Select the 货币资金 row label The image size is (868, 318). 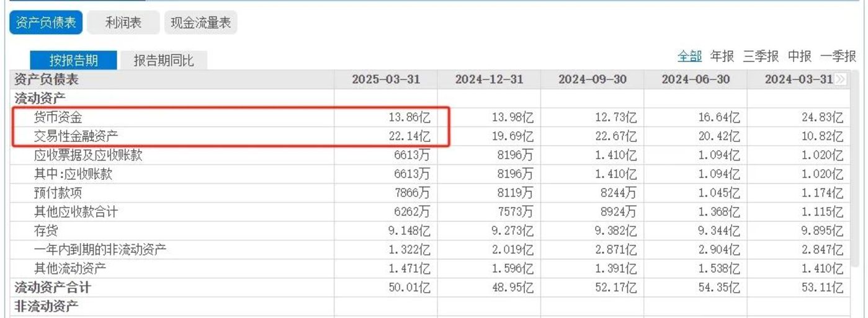(x=58, y=117)
